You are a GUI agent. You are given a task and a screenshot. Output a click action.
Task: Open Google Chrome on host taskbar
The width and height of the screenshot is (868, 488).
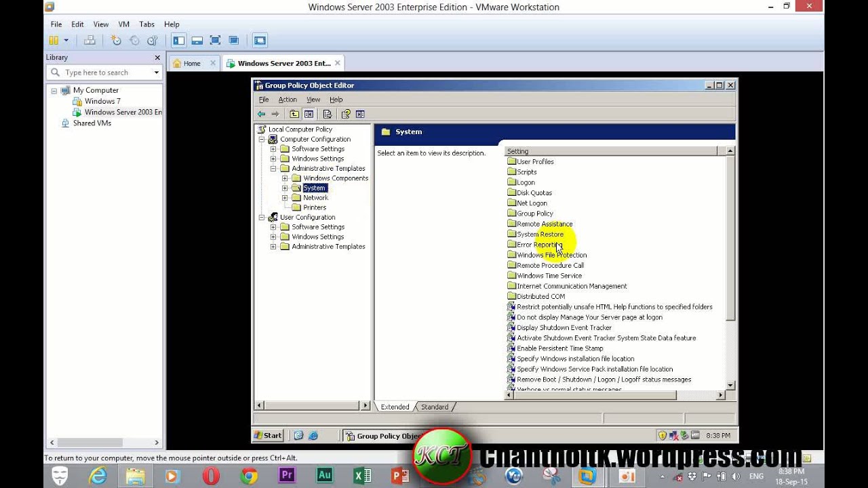coord(249,476)
